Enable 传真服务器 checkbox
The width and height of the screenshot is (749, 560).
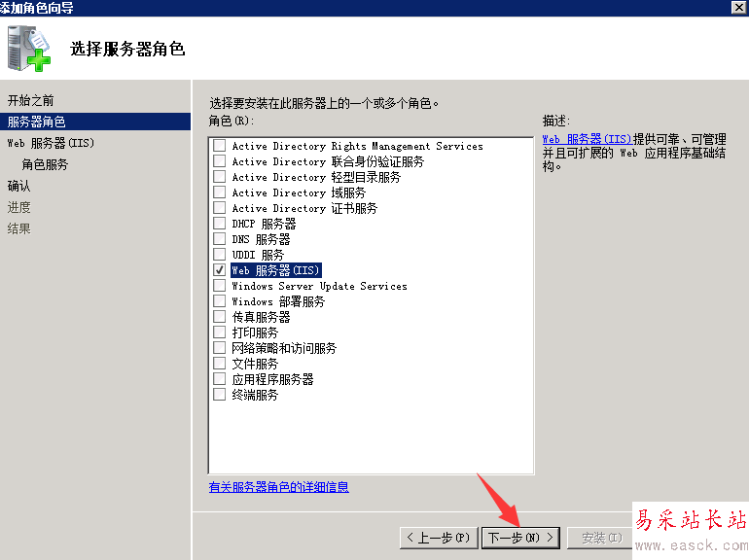pos(219,317)
